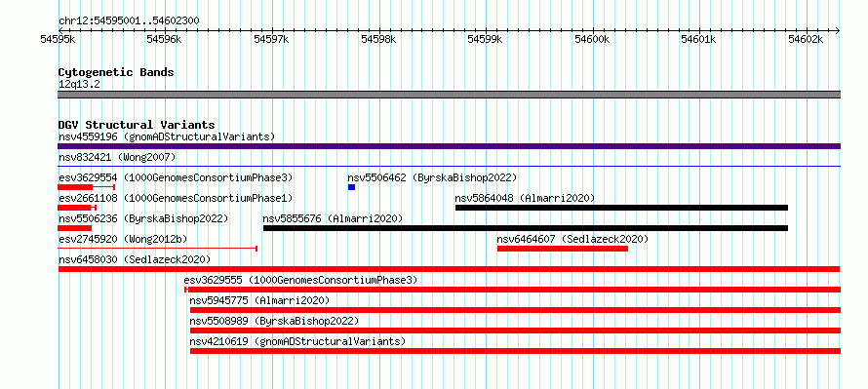Open nsv5864048 (Almarri2020) label
This screenshot has height=389, width=868.
[x=525, y=198]
